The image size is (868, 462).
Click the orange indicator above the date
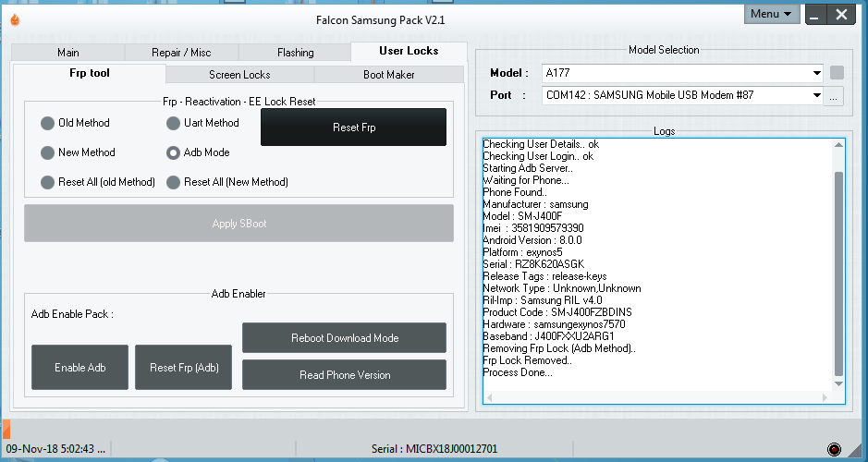click(6, 429)
